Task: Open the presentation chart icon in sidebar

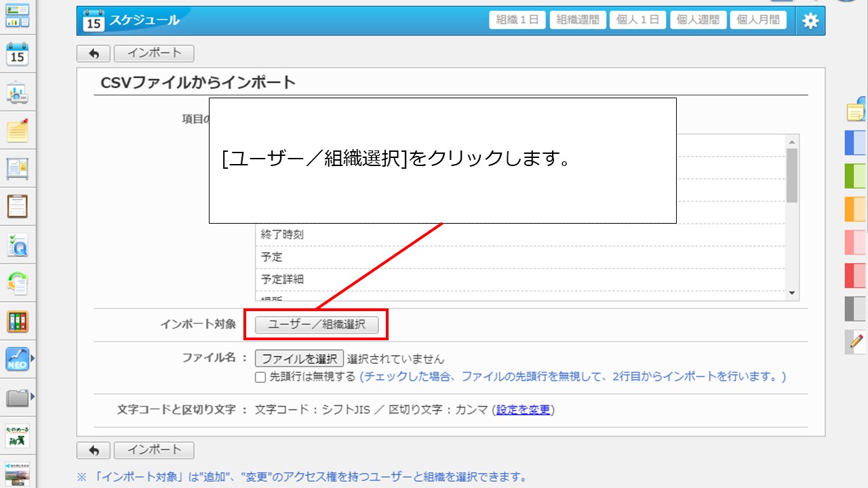Action: [18, 93]
